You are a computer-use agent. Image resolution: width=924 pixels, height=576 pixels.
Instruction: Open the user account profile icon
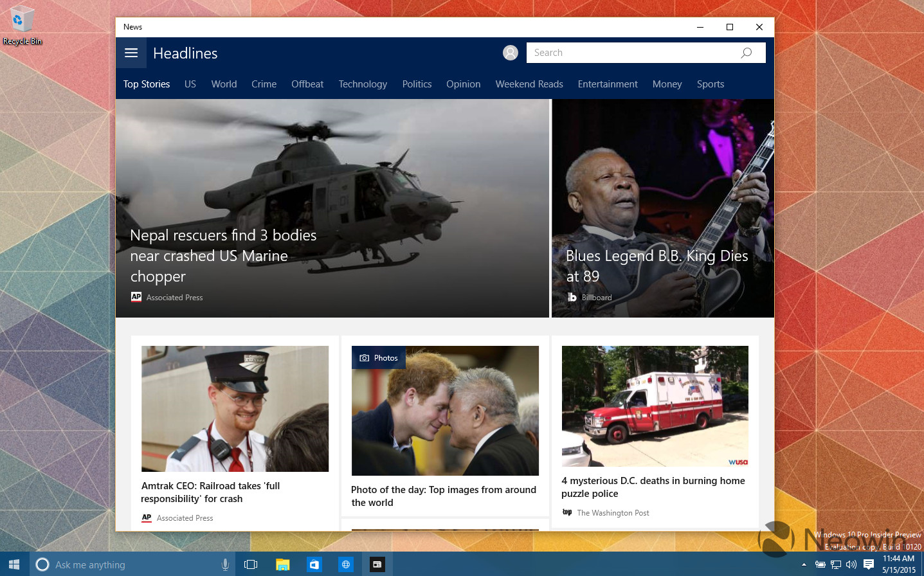[x=511, y=53]
